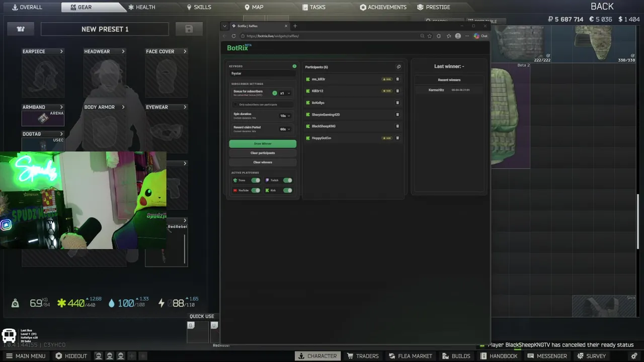The image size is (644, 362).
Task: Toggle YouTube active platform switch
Action: click(x=256, y=190)
